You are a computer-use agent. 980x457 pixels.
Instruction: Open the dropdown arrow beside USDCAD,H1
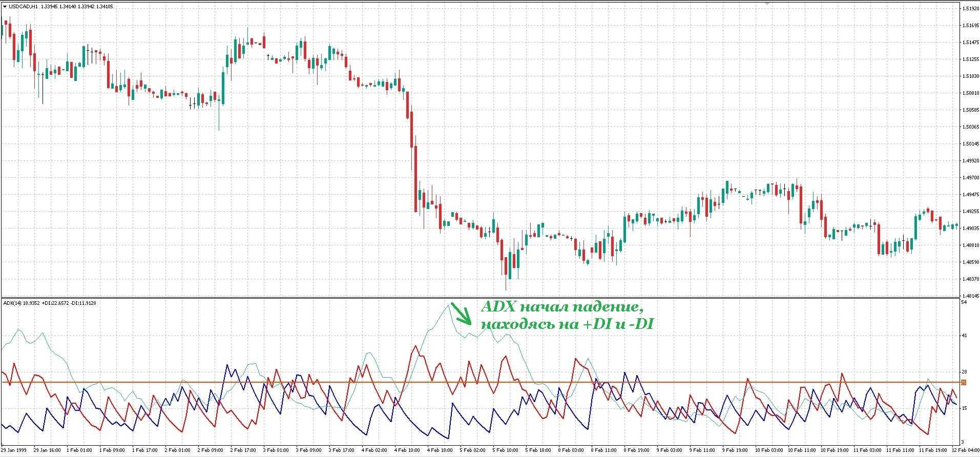pos(5,7)
